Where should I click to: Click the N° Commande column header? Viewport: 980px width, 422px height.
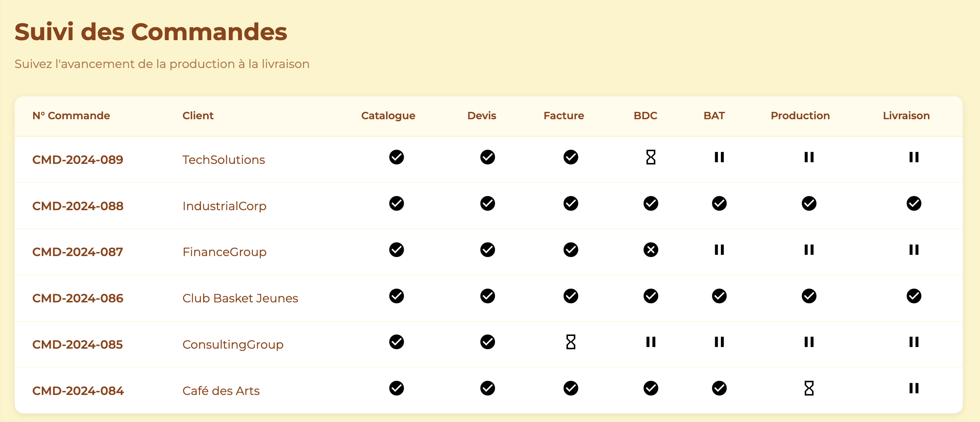coord(71,116)
